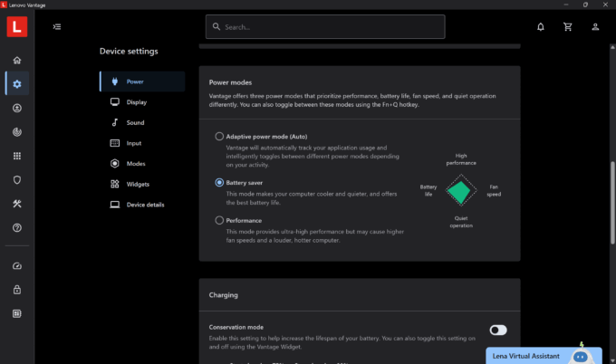Click the Sound music note icon

[115, 122]
